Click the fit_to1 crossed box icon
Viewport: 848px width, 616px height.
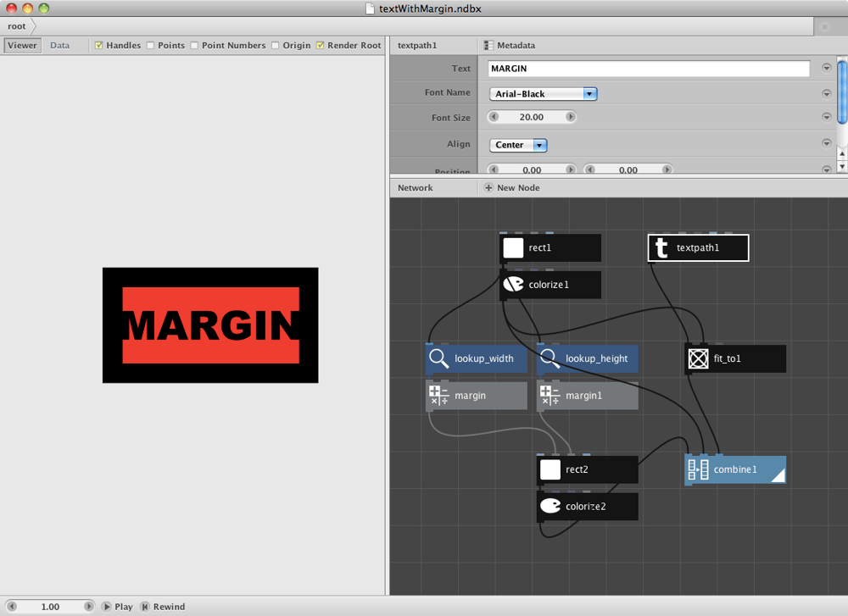click(698, 358)
